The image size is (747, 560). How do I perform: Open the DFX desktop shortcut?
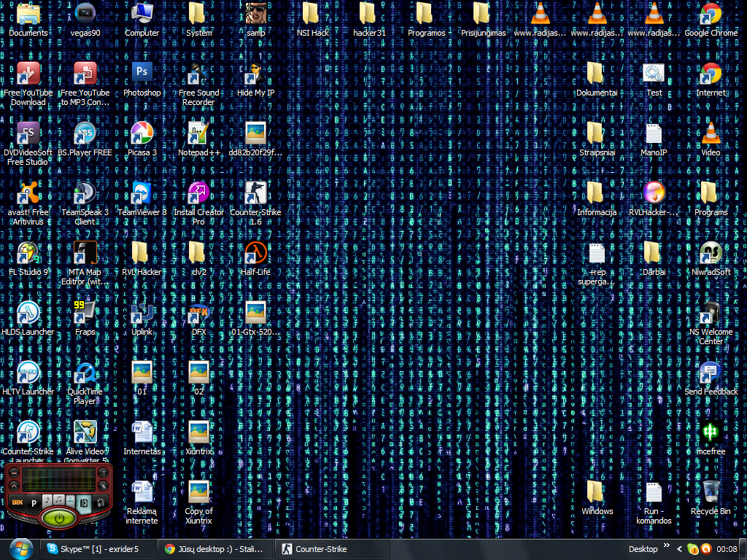tap(198, 319)
